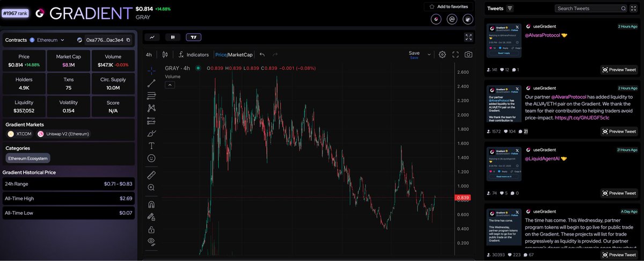
Task: Toggle lock all drawing tools
Action: (151, 229)
